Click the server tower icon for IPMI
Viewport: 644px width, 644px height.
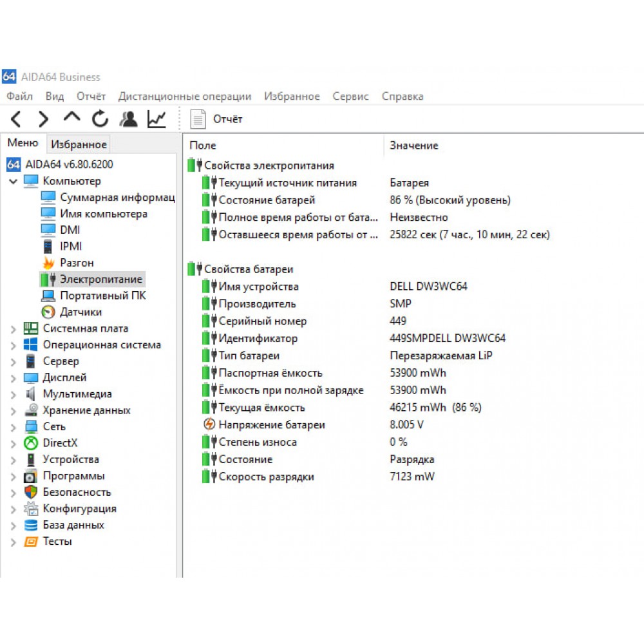point(48,247)
